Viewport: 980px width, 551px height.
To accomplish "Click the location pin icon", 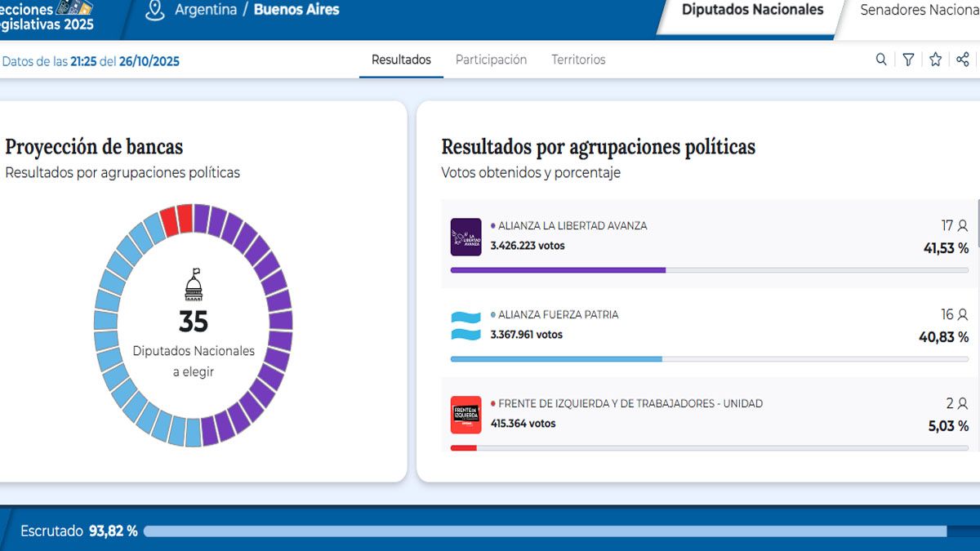I will (154, 11).
